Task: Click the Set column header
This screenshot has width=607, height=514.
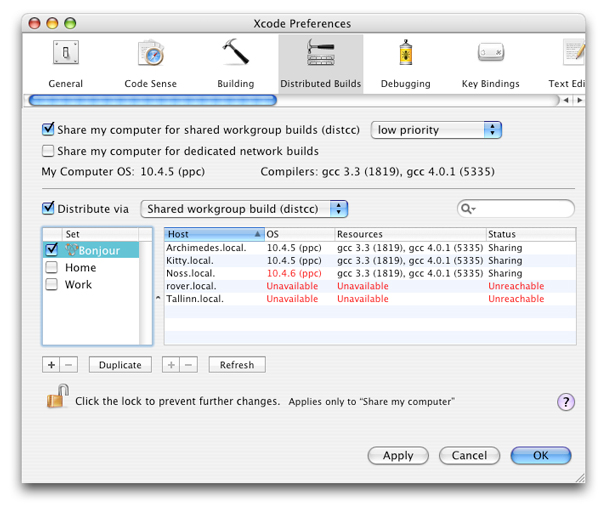Action: tap(100, 234)
